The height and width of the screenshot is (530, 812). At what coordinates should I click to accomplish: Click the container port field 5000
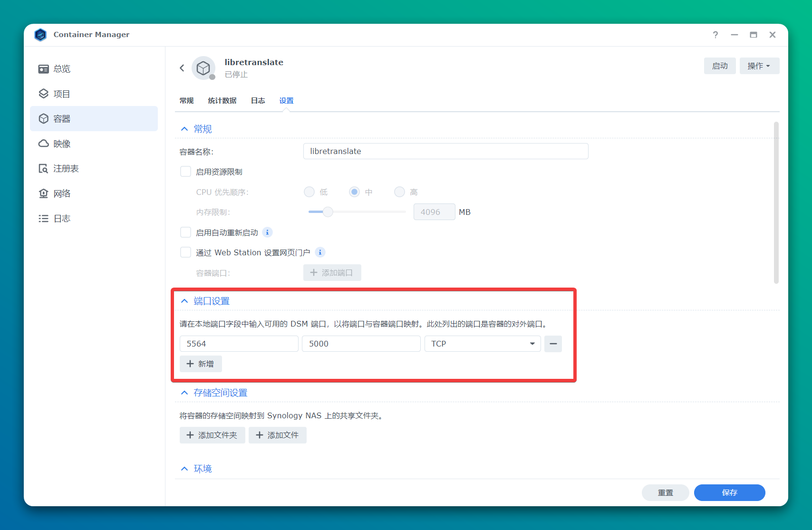pos(361,344)
